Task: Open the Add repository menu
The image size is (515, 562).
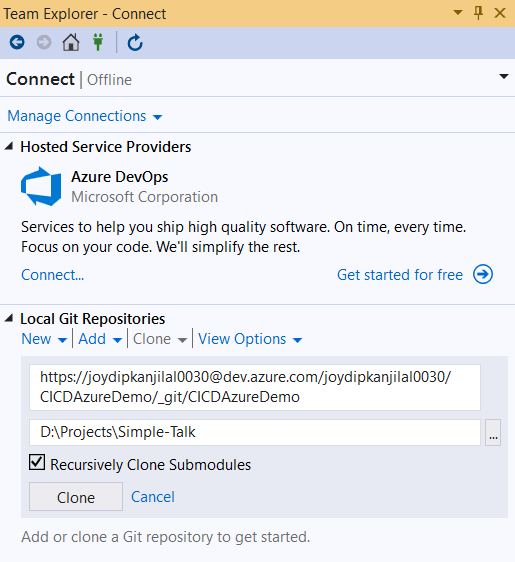Action: [x=100, y=339]
